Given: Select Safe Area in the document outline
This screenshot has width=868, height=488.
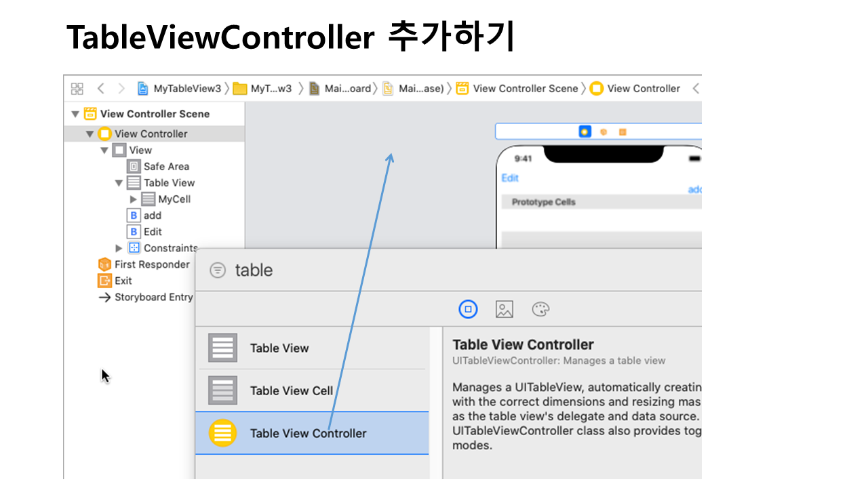Looking at the screenshot, I should point(166,167).
